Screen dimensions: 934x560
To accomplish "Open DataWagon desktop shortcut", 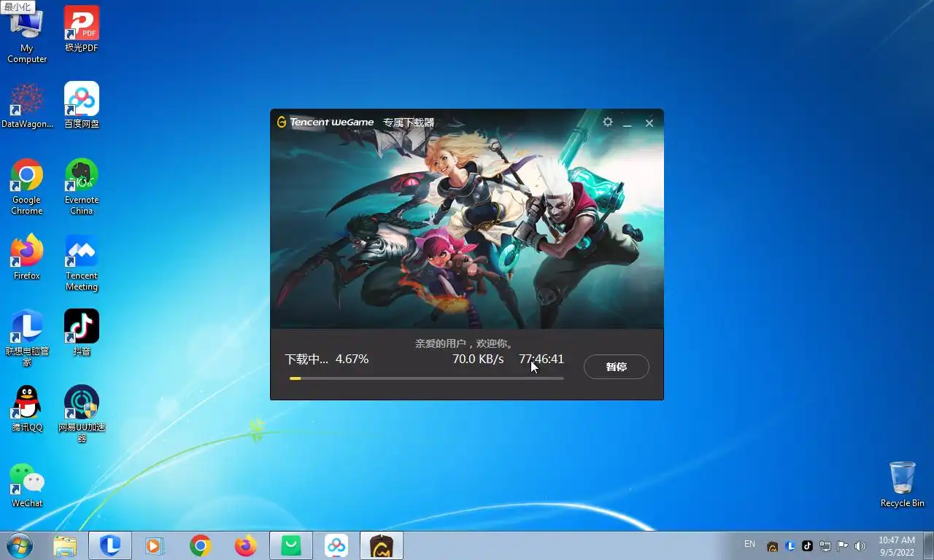I will pyautogui.click(x=27, y=106).
